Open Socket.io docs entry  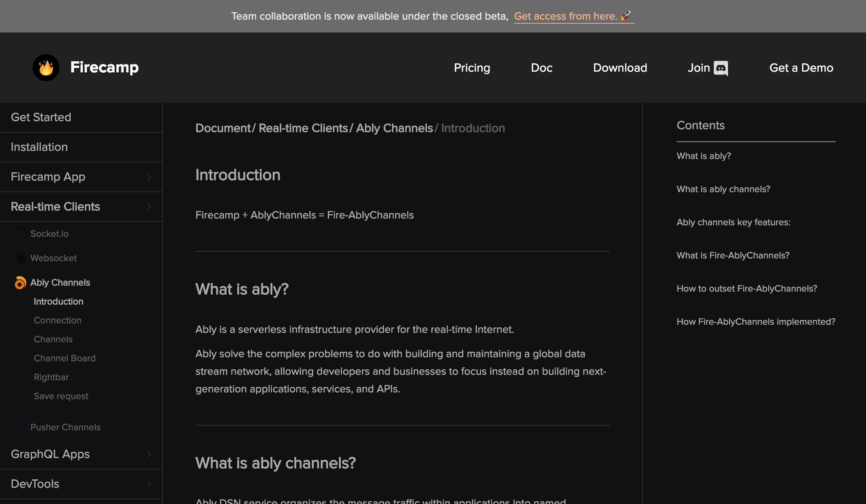pos(49,234)
